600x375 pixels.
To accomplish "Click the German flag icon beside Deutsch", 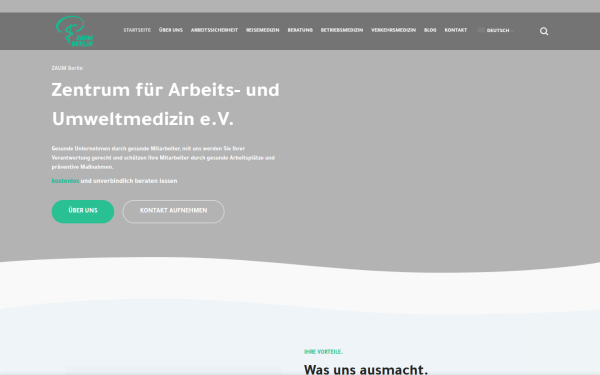I will 481,30.
